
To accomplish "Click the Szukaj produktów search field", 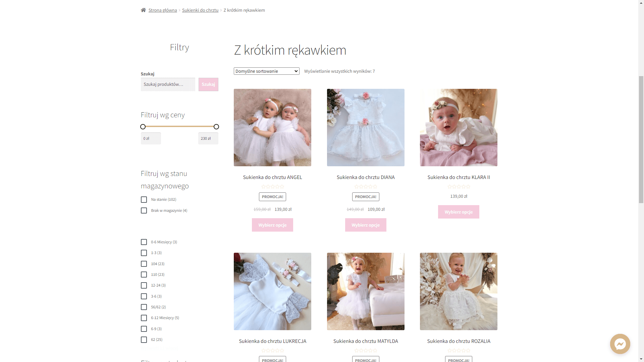I will point(168,84).
